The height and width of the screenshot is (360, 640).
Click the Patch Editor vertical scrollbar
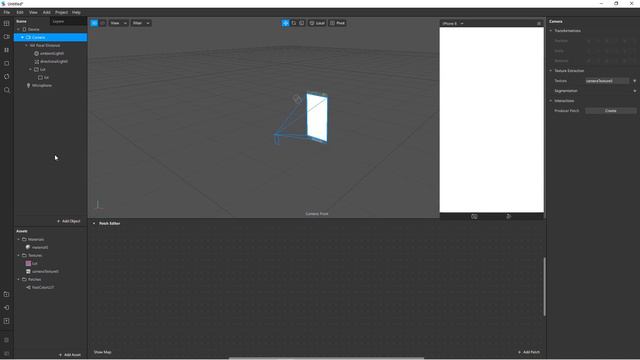point(544,287)
